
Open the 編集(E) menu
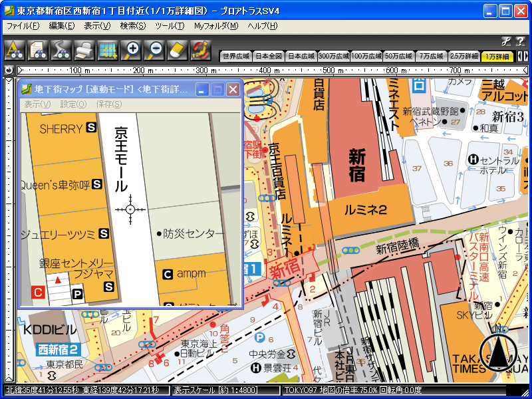[61, 26]
